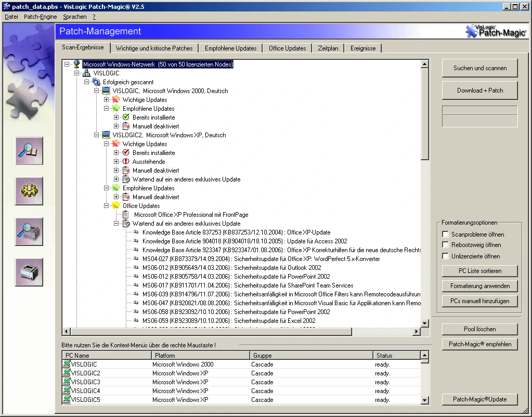The image size is (532, 417).
Task: Switch to the Zeitplan tab
Action: click(x=328, y=48)
